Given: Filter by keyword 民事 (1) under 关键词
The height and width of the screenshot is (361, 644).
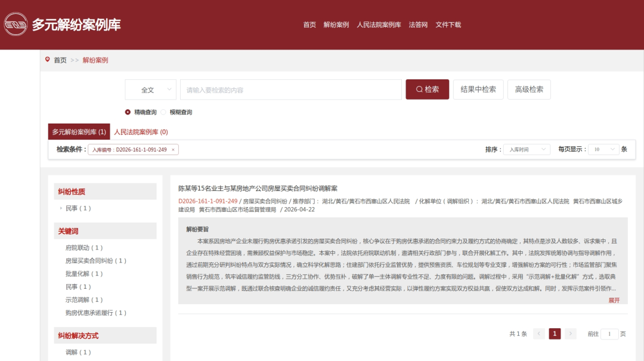Looking at the screenshot, I should pos(78,286).
